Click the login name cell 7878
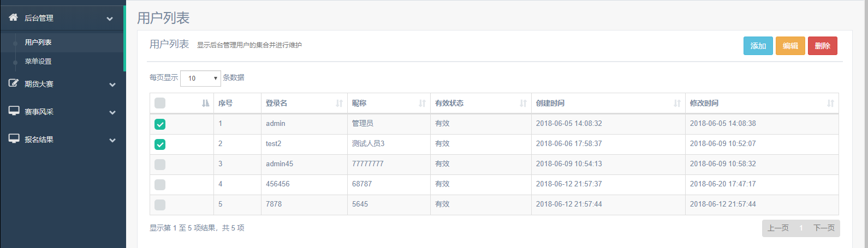This screenshot has height=248, width=868. (274, 204)
